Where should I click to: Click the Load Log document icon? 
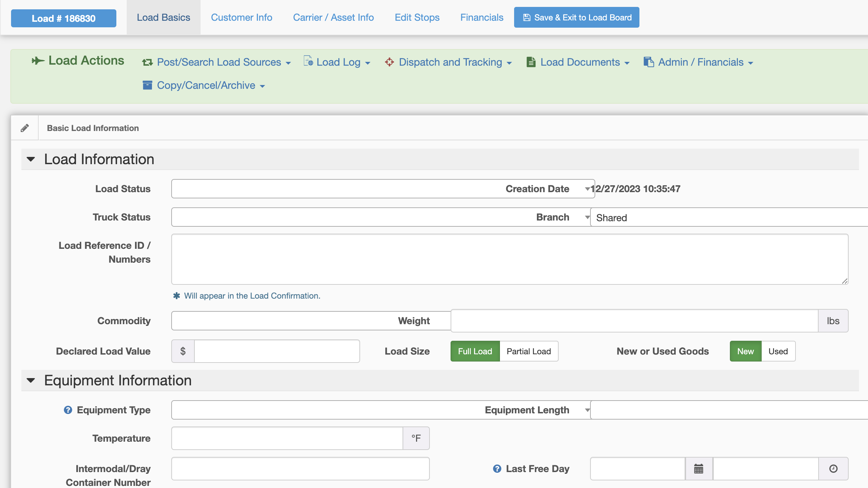point(308,61)
